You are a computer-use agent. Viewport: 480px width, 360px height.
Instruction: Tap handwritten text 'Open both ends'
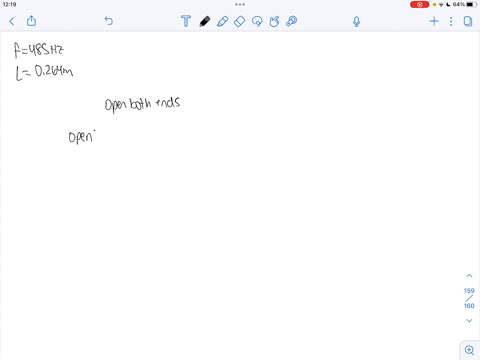tap(142, 104)
